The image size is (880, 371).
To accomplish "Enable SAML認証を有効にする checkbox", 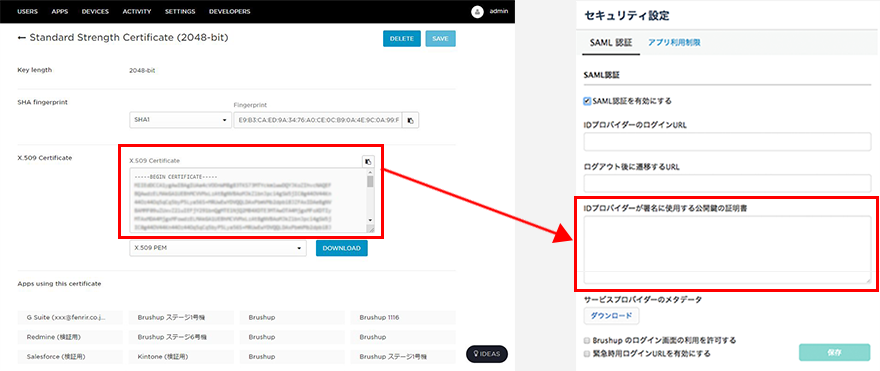I will (587, 101).
